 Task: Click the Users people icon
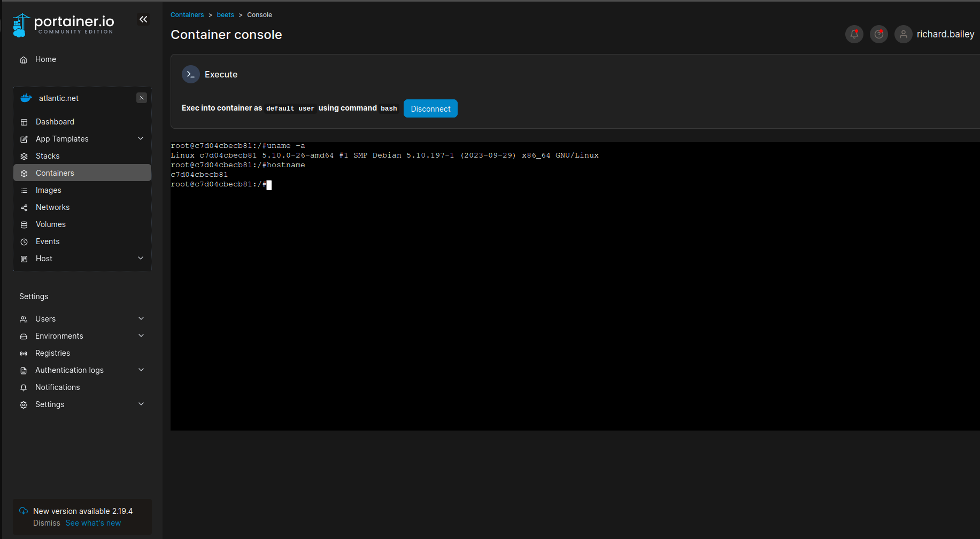point(24,319)
